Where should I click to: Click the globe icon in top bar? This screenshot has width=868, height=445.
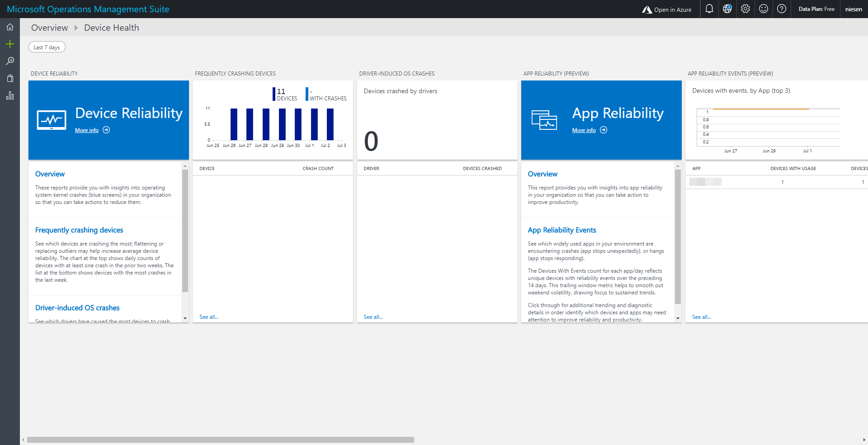(x=727, y=9)
